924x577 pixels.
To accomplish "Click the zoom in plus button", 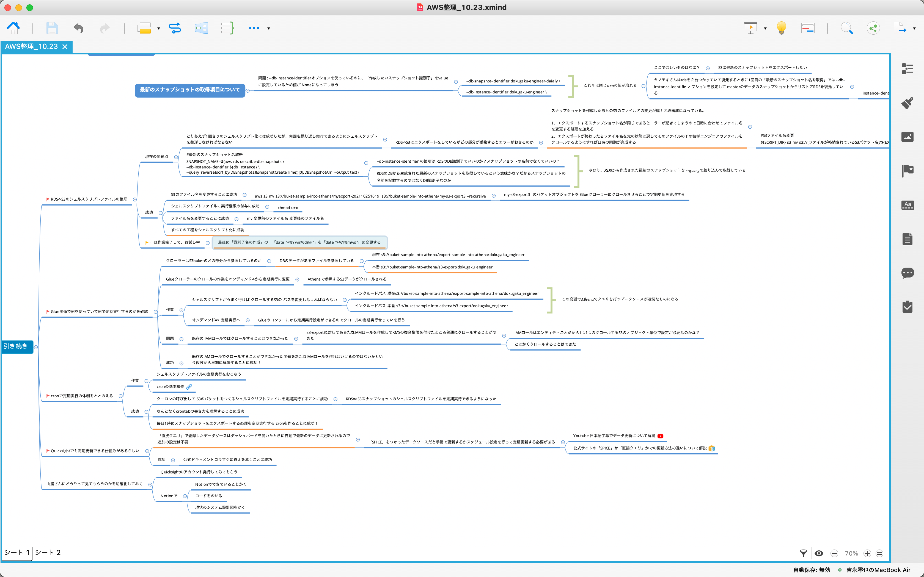I will pyautogui.click(x=867, y=553).
